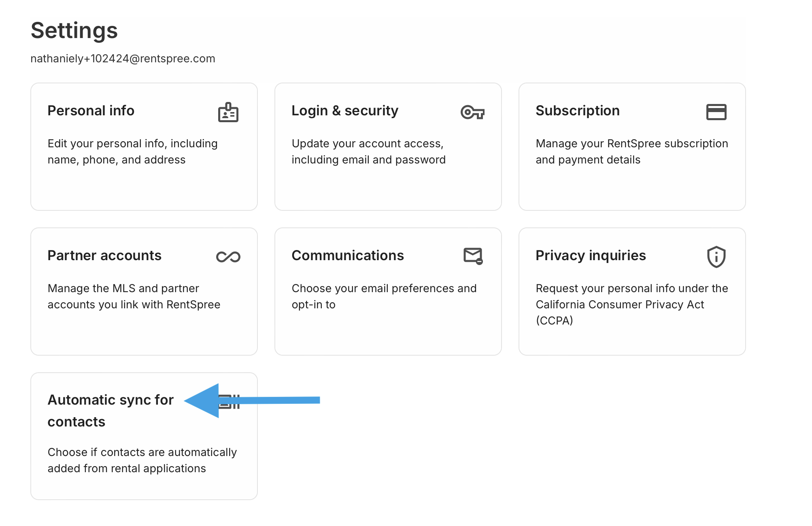Image resolution: width=812 pixels, height=526 pixels.
Task: Click the Partner accounts card description text
Action: coord(134,296)
